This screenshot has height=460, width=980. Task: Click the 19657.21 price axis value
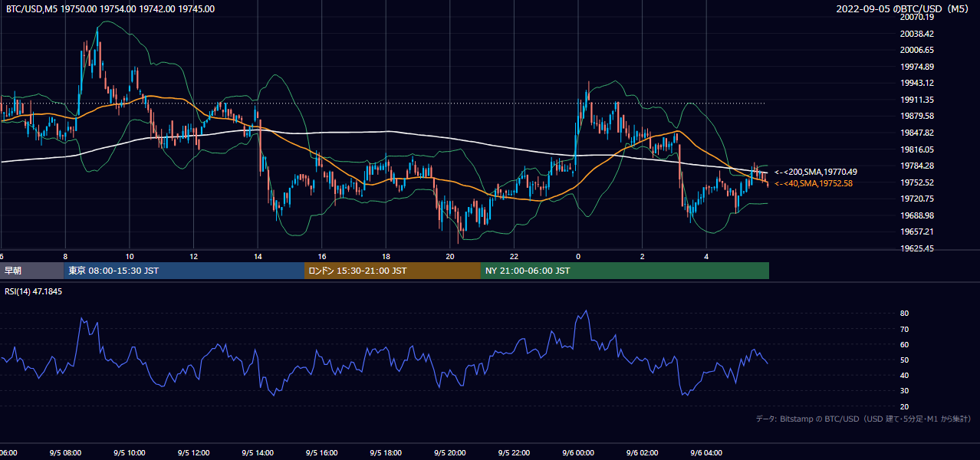pyautogui.click(x=916, y=232)
